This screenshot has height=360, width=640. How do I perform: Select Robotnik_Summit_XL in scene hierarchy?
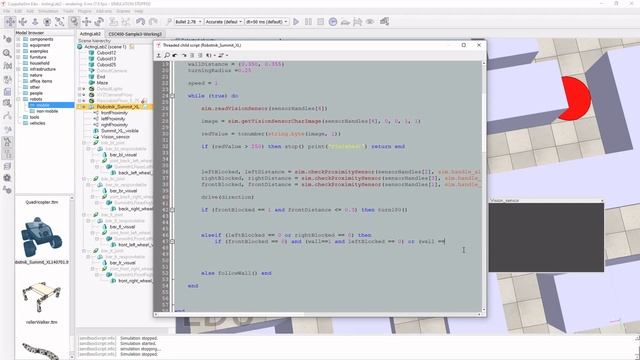(118, 107)
